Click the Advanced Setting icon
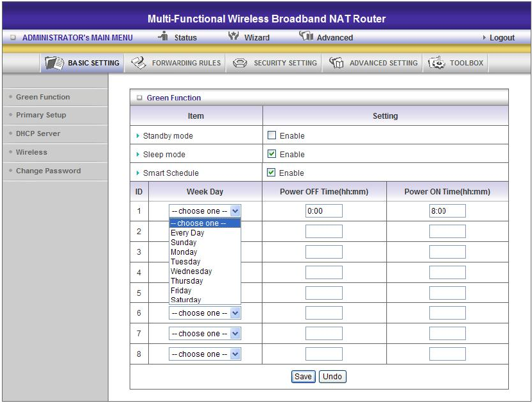The image size is (532, 403). tap(336, 63)
